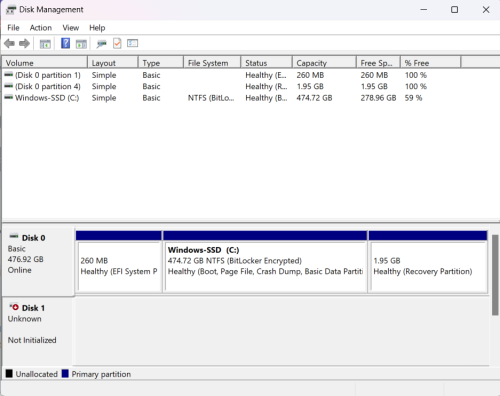The height and width of the screenshot is (396, 500).
Task: Close the Disk Management window
Action: [x=486, y=10]
